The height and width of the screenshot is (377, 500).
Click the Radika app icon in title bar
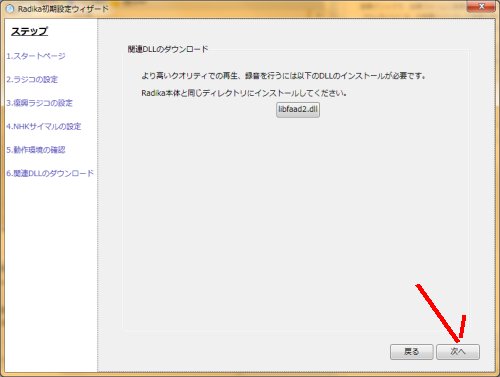[10, 9]
